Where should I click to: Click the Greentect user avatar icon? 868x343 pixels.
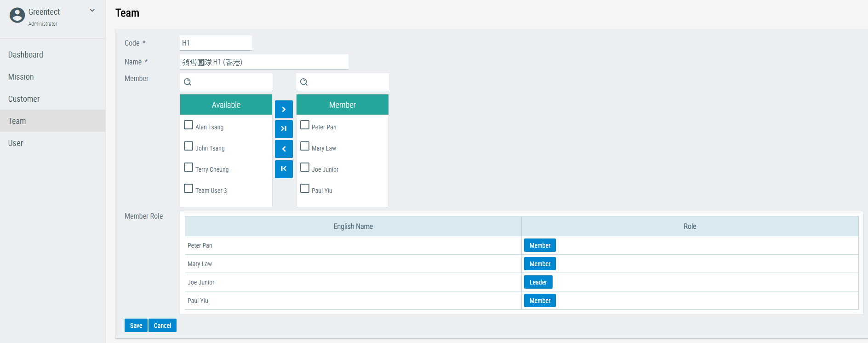click(17, 15)
